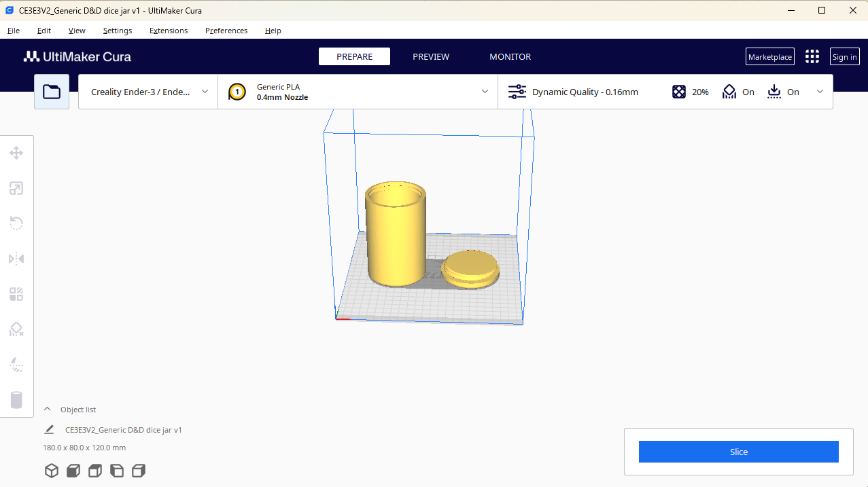Expand the print settings panel chevron
868x487 pixels.
click(x=820, y=92)
